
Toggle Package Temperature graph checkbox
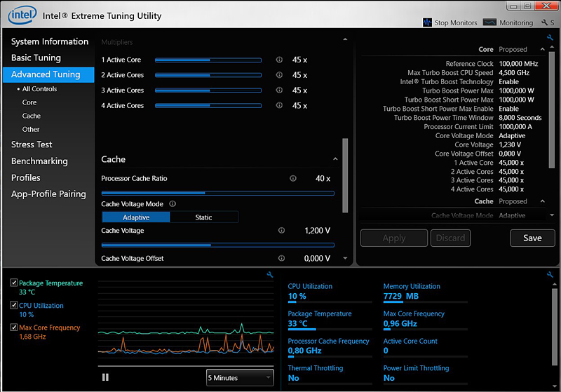pyautogui.click(x=13, y=283)
